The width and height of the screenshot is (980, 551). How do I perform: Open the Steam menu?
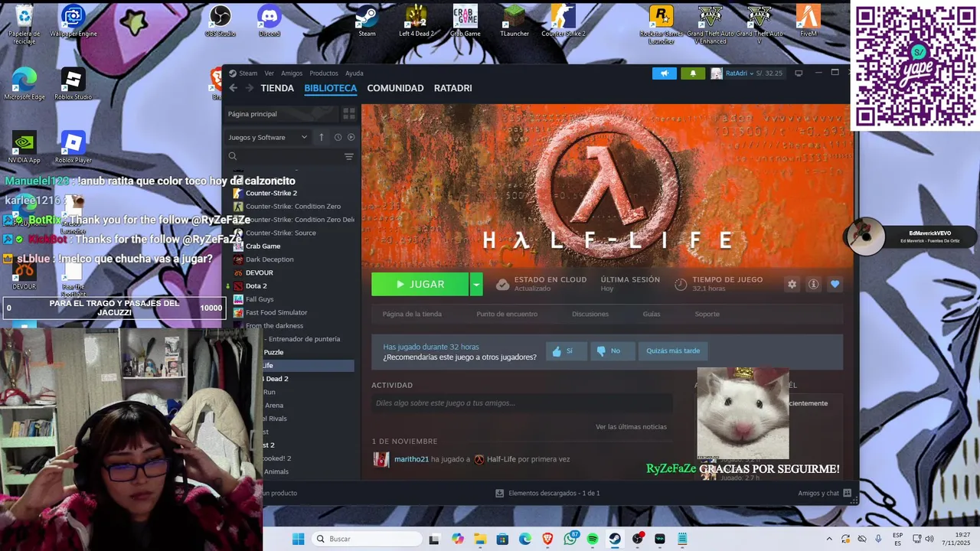[x=243, y=73]
